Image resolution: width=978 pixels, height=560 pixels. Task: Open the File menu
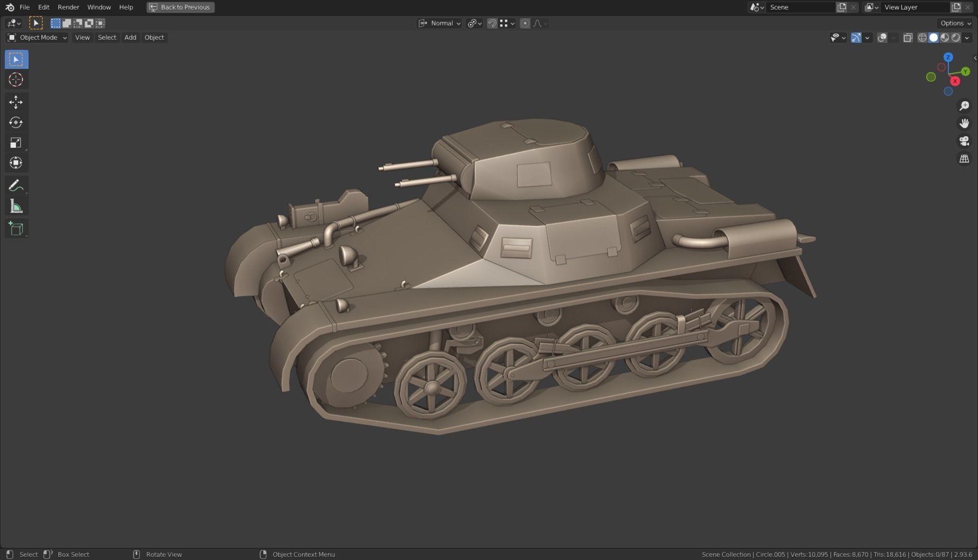click(x=24, y=7)
